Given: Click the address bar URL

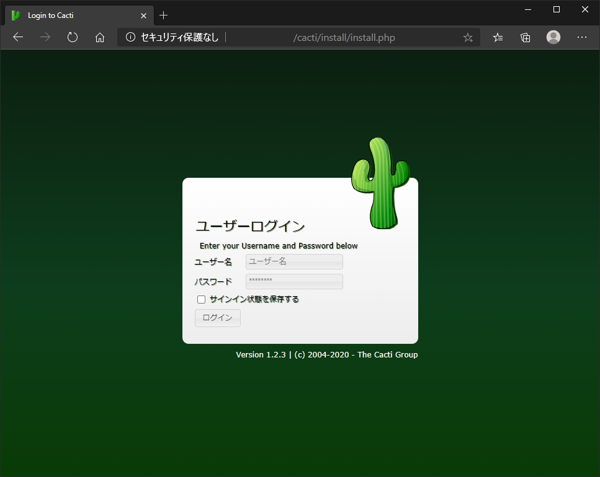Looking at the screenshot, I should coord(344,37).
